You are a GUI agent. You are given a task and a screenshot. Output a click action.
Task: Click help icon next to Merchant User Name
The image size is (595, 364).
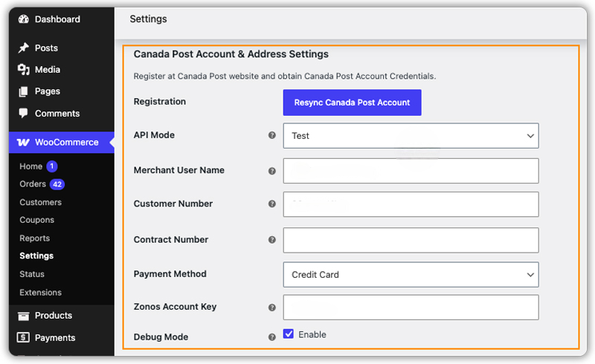(x=272, y=171)
